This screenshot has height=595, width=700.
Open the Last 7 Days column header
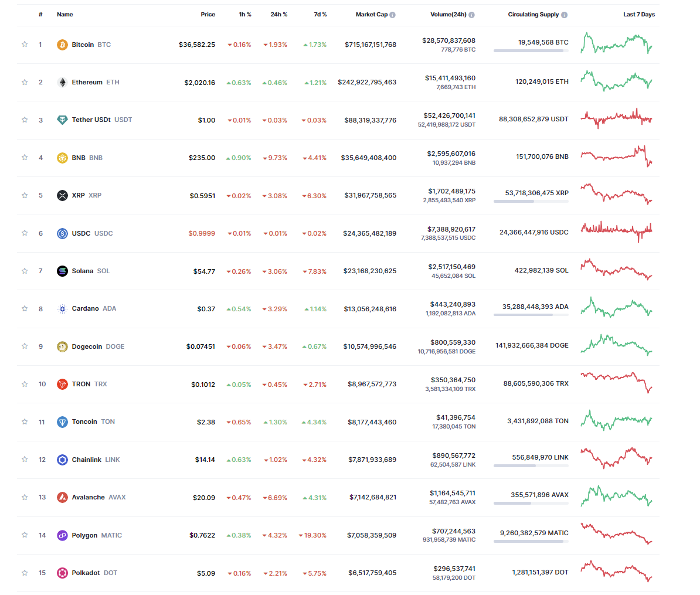click(639, 14)
